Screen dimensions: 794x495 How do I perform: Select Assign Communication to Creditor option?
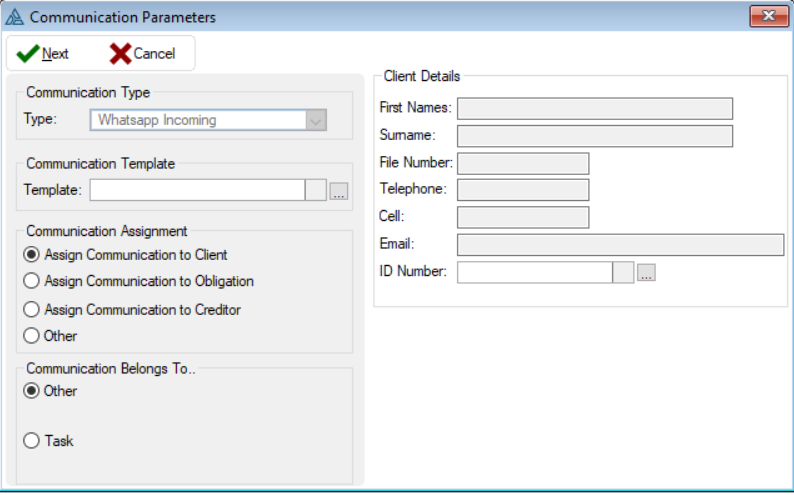point(31,310)
